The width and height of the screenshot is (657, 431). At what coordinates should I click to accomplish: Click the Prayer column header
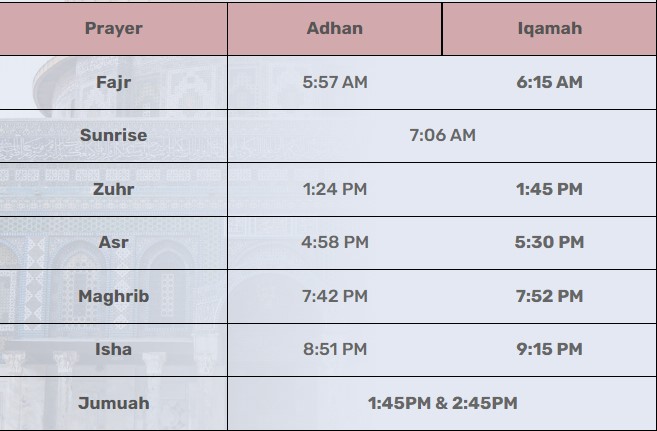(114, 28)
